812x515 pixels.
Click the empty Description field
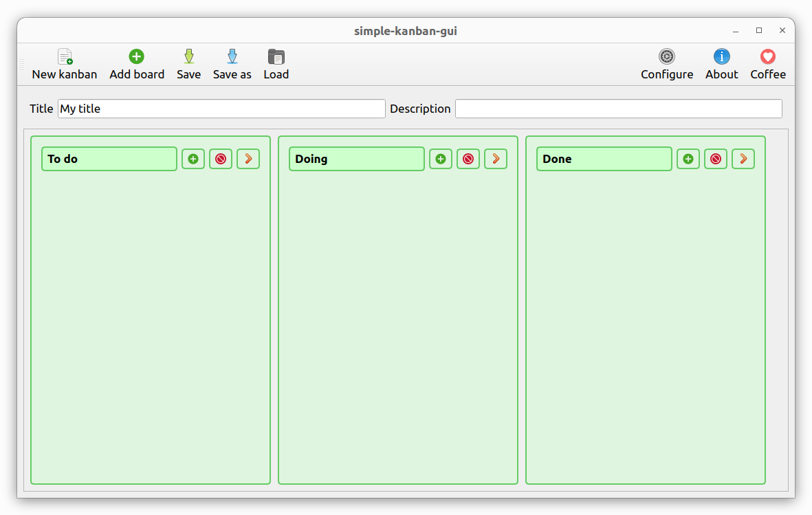coord(617,109)
